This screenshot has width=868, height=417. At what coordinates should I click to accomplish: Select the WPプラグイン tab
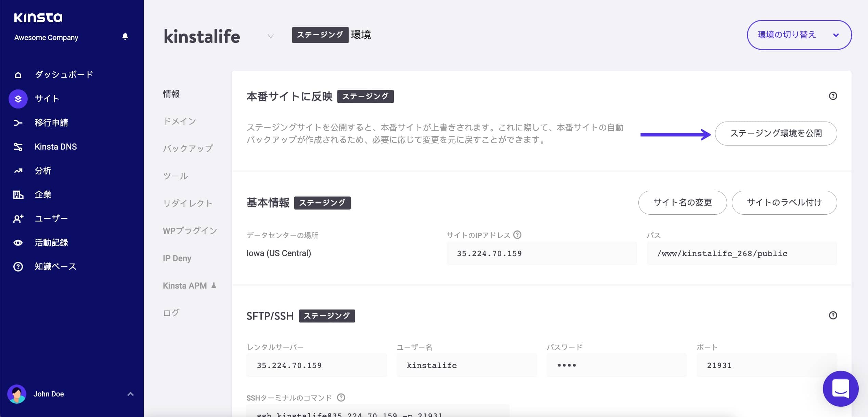point(190,231)
